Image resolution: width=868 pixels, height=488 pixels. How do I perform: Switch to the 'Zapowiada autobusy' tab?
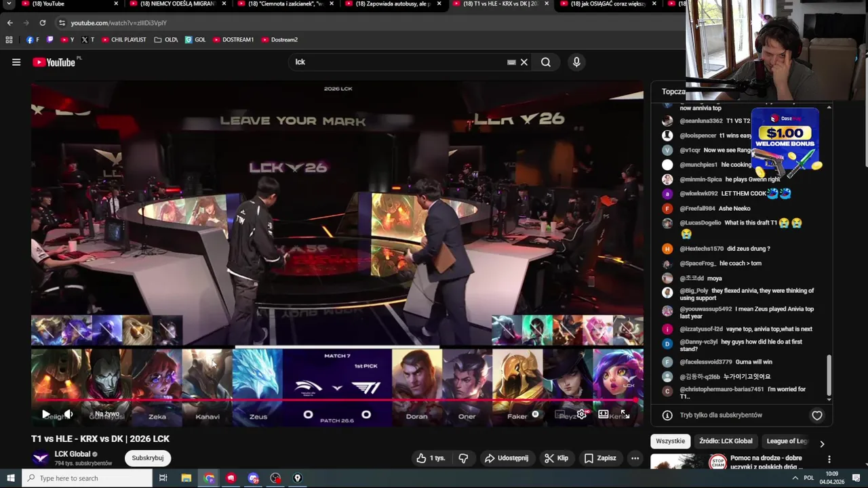coord(392,4)
